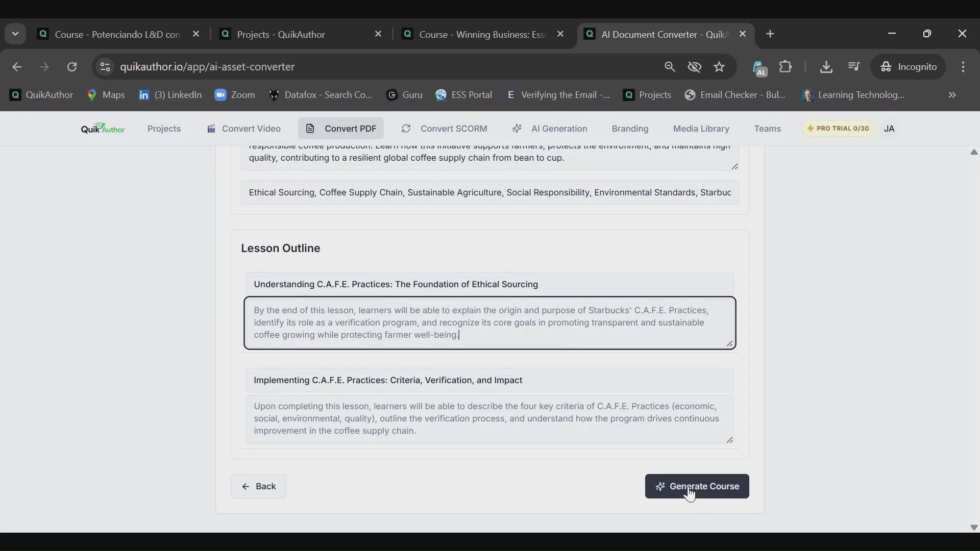Click the tracking protection eye icon
This screenshot has height=551, width=980.
[695, 67]
